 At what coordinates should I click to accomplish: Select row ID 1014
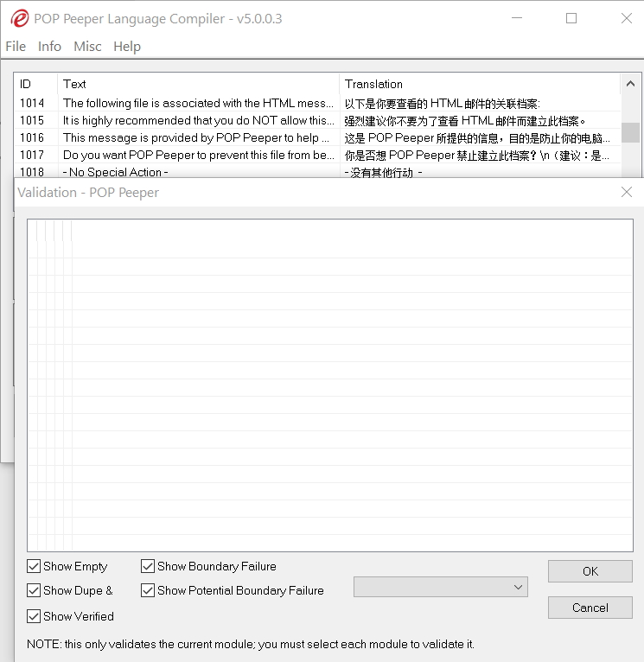(x=317, y=103)
